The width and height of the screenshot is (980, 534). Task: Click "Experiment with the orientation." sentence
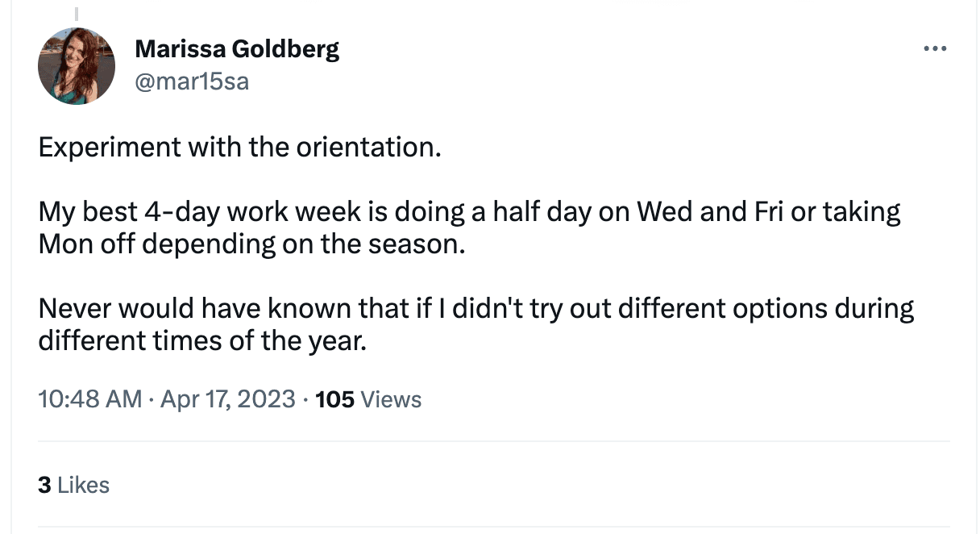pyautogui.click(x=240, y=148)
